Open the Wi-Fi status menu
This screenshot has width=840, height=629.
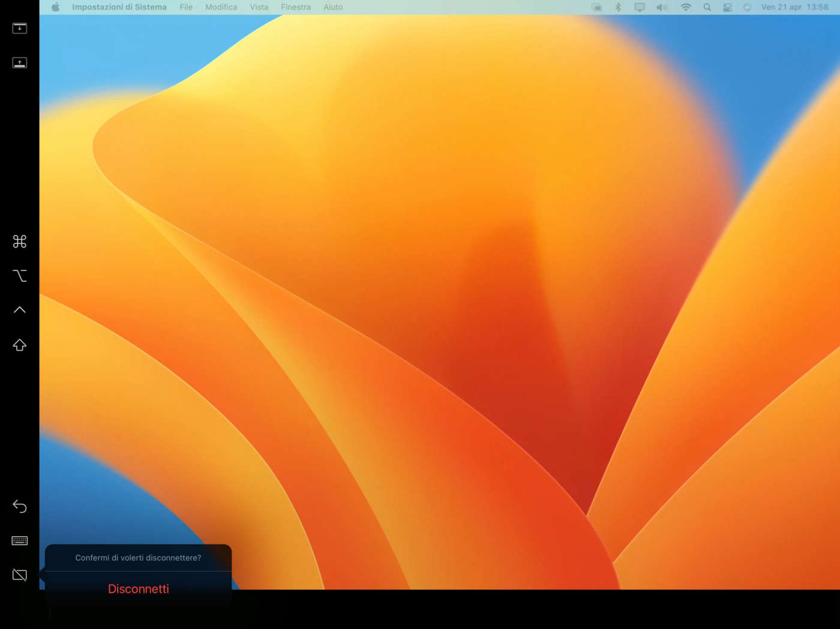click(685, 7)
